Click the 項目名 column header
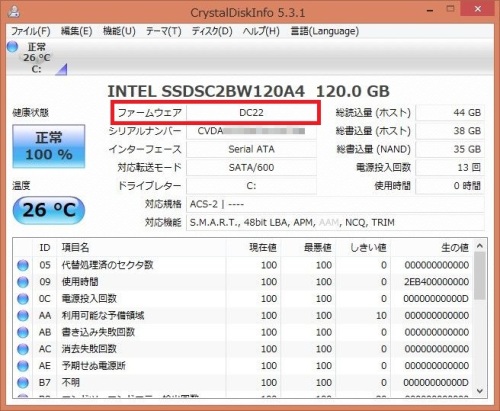 point(142,248)
